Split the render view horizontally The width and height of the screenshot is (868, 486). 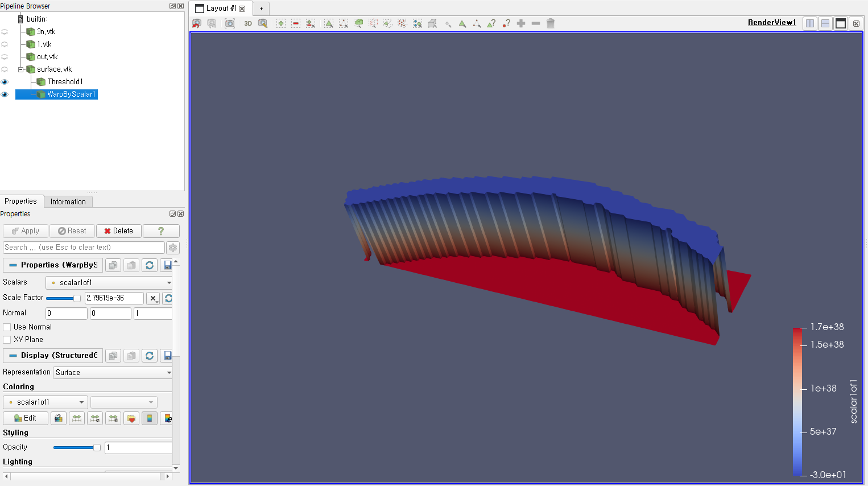810,23
